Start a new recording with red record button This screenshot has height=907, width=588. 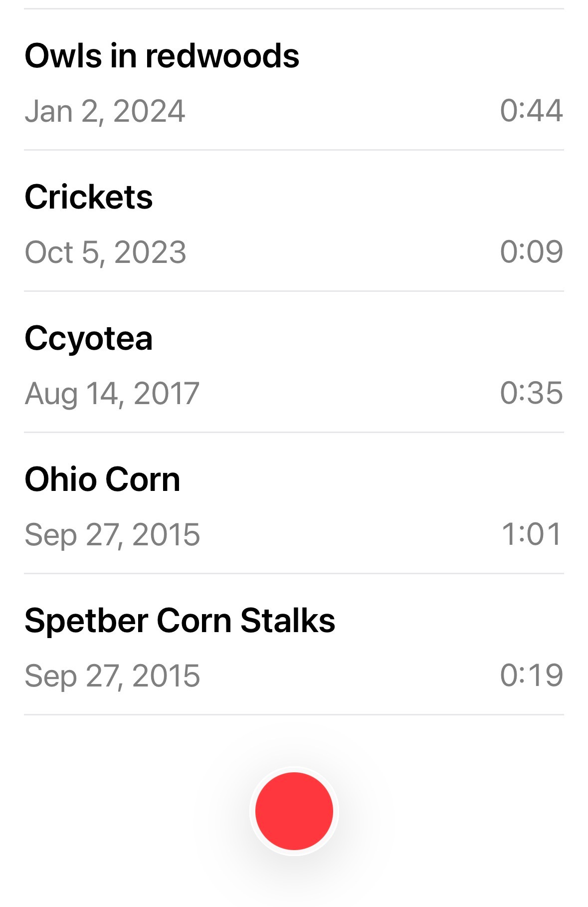click(x=294, y=811)
